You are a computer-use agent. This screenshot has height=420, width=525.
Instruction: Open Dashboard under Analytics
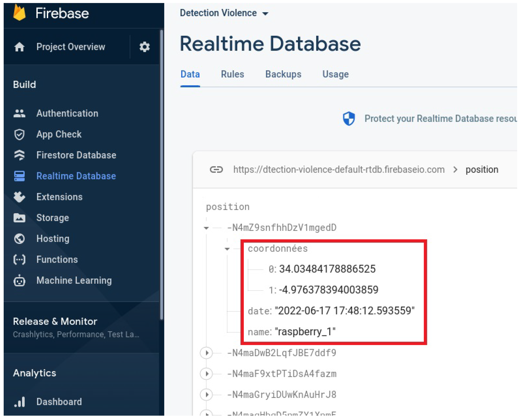pos(59,402)
